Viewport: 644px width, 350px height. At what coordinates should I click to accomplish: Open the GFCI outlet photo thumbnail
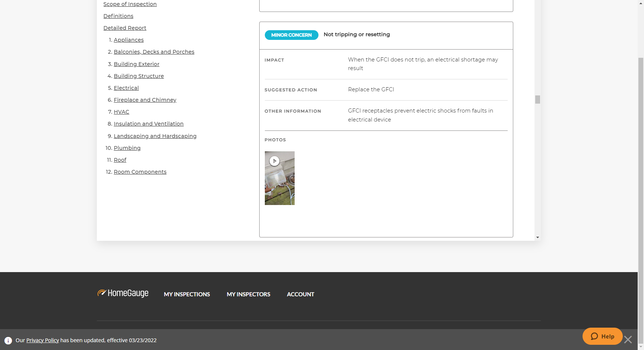(x=280, y=178)
